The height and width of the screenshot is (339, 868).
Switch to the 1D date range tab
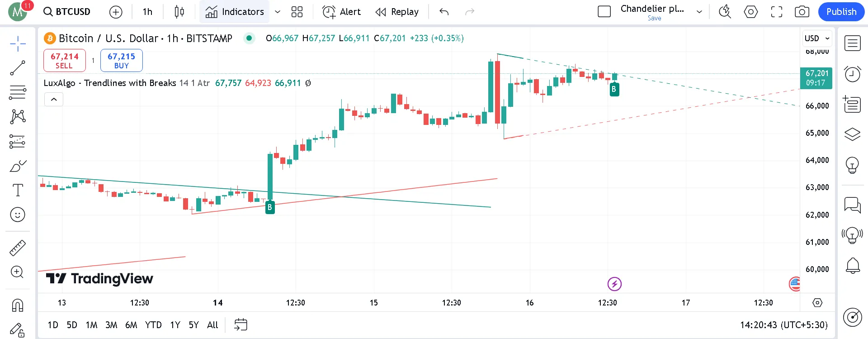click(53, 325)
